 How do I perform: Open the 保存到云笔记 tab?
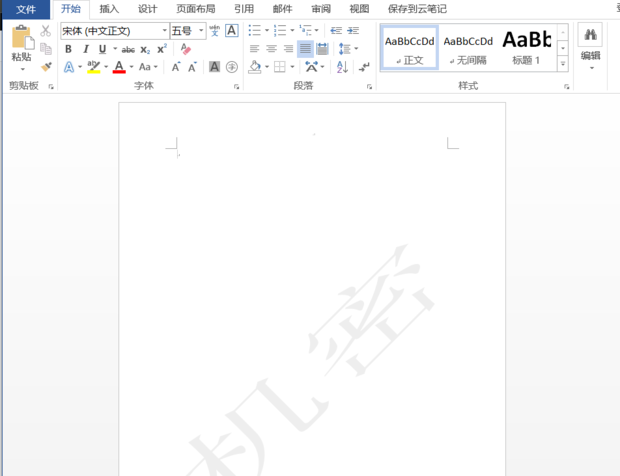pyautogui.click(x=417, y=9)
